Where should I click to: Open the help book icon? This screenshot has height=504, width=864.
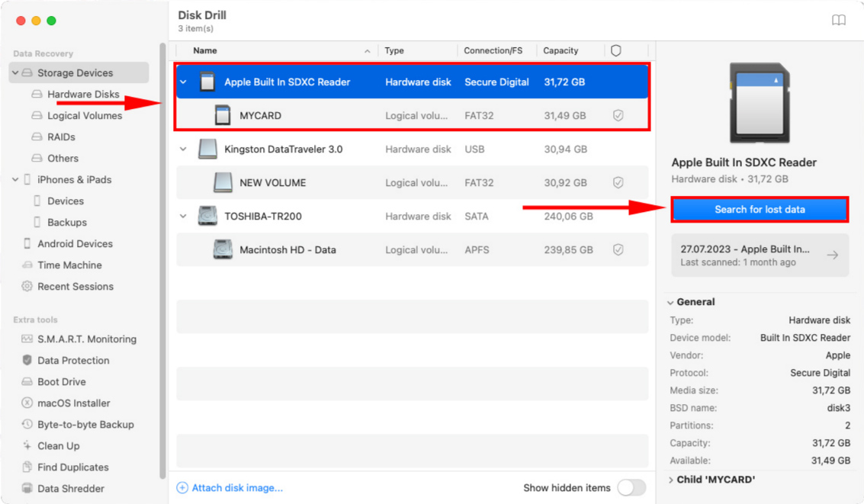tap(838, 21)
